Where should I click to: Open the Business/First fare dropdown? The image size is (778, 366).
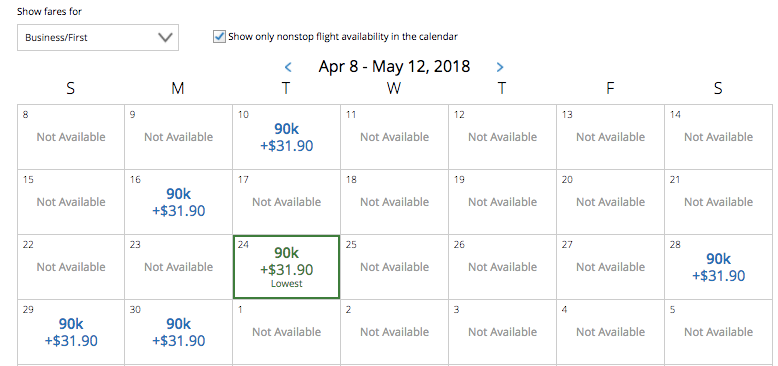pos(98,37)
